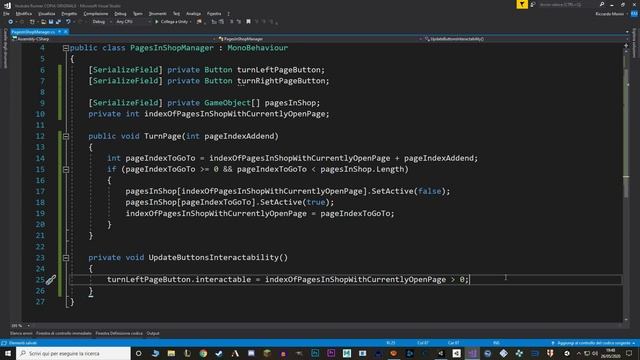Click 'interactable' on line 25
The width and height of the screenshot is (640, 360).
pyautogui.click(x=223, y=279)
